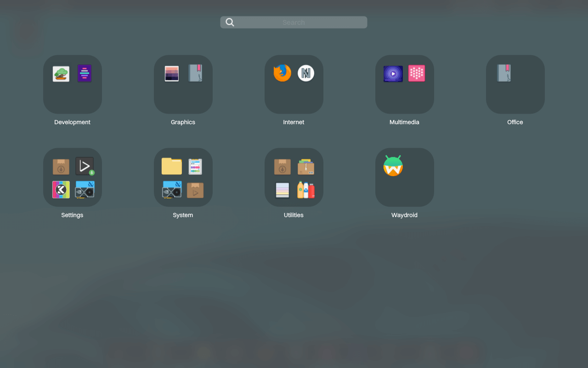Click the magnifying glass in the search bar
588x368 pixels.
[x=229, y=22]
